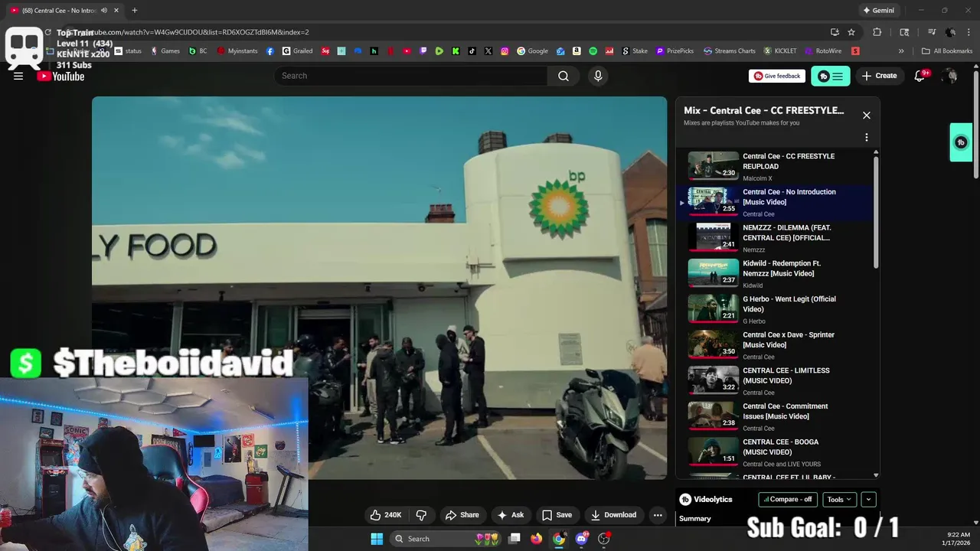Open the Spotify bookmark icon
The width and height of the screenshot is (980, 551).
593,51
